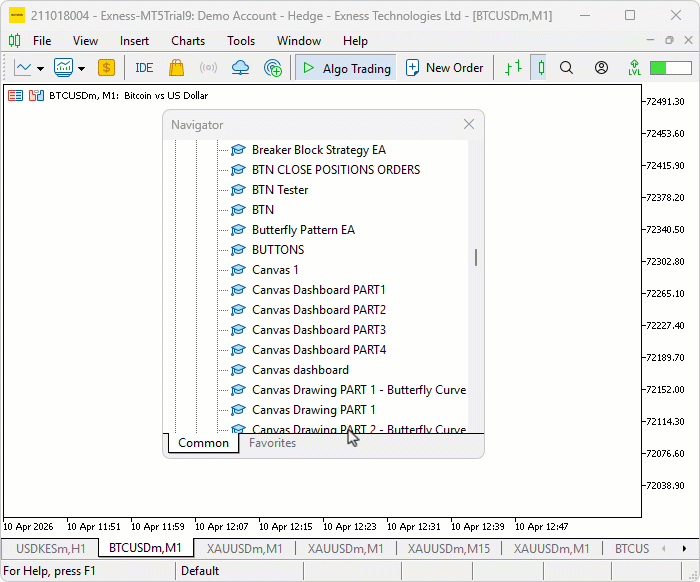Viewport: 700px width, 582px height.
Task: Open the Market shopping bag icon
Action: (176, 68)
